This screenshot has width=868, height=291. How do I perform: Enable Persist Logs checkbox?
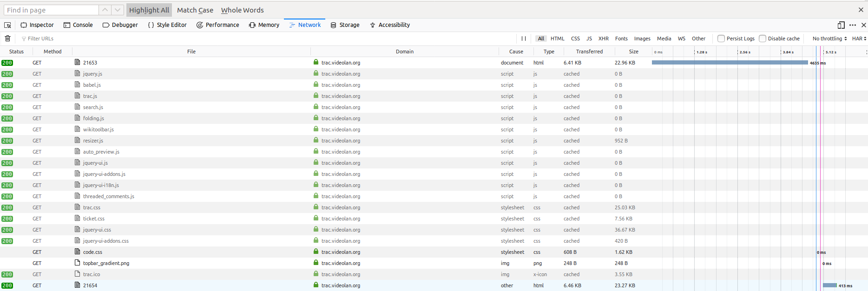(721, 39)
